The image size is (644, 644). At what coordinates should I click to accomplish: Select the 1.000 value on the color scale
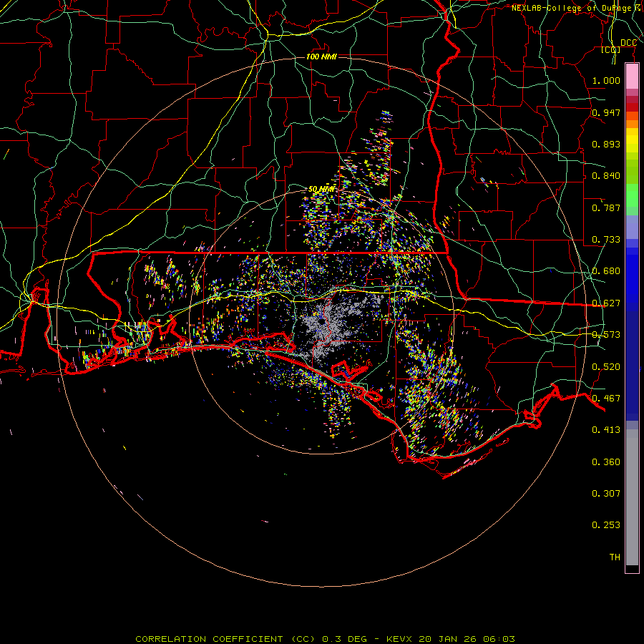606,81
